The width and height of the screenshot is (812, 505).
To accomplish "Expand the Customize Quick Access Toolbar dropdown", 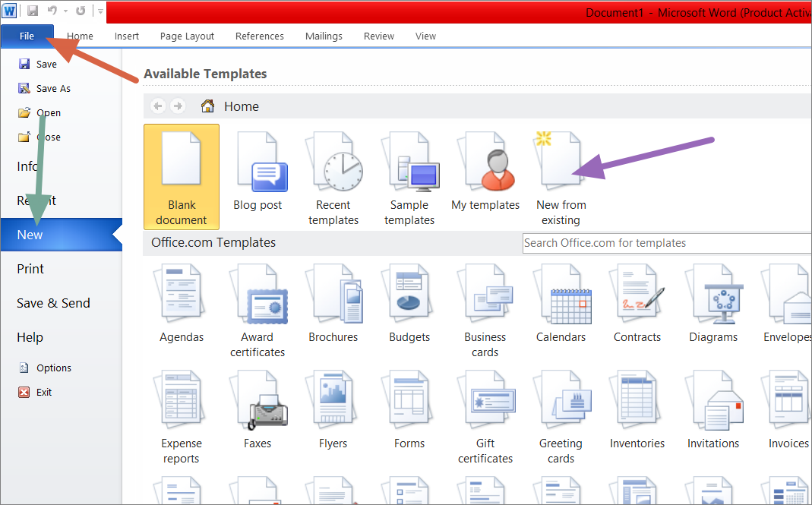I will [98, 12].
